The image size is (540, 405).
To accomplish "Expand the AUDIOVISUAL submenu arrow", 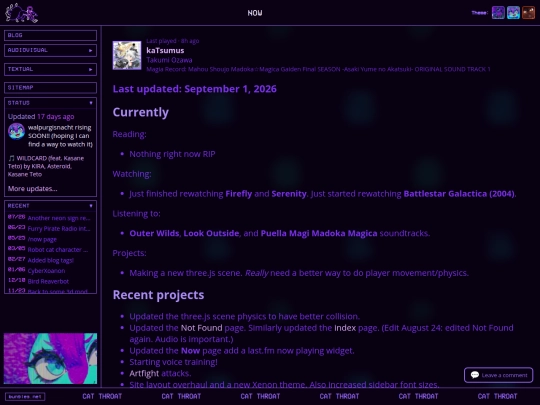I will (91, 50).
